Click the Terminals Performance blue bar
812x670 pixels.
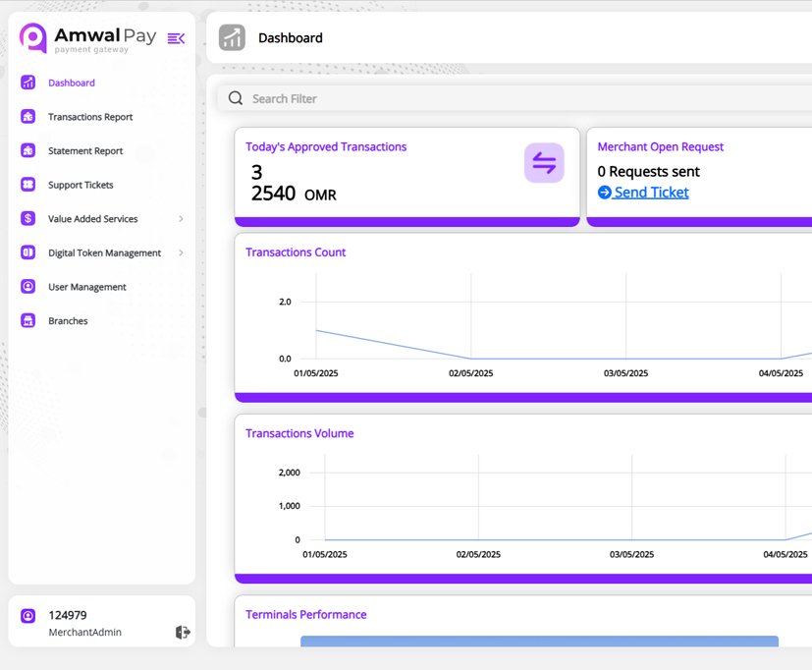click(x=539, y=641)
